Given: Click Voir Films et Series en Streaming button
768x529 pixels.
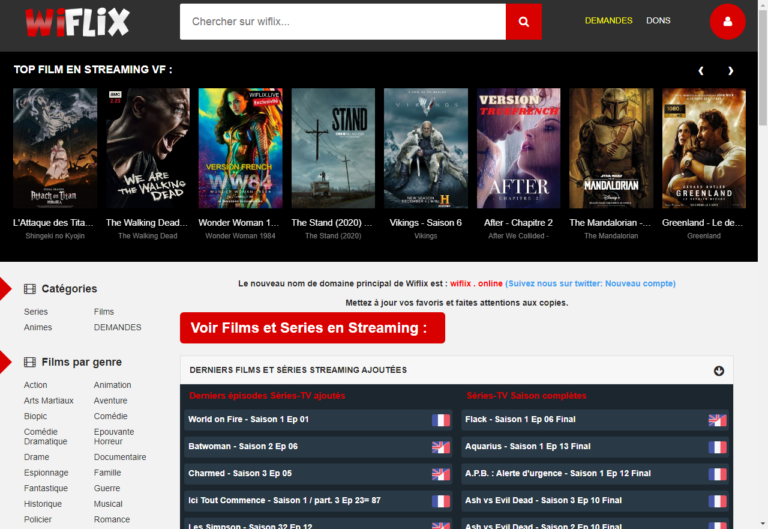Looking at the screenshot, I should point(312,328).
